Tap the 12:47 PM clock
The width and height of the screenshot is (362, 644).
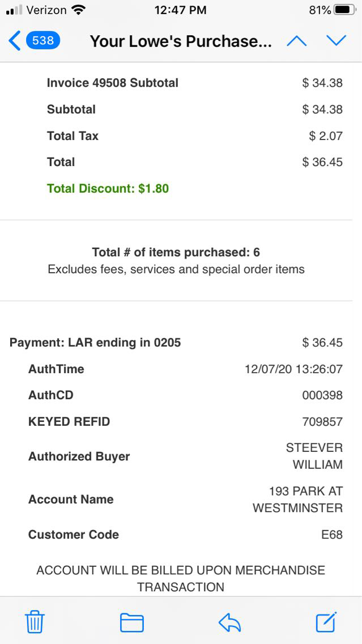point(180,10)
